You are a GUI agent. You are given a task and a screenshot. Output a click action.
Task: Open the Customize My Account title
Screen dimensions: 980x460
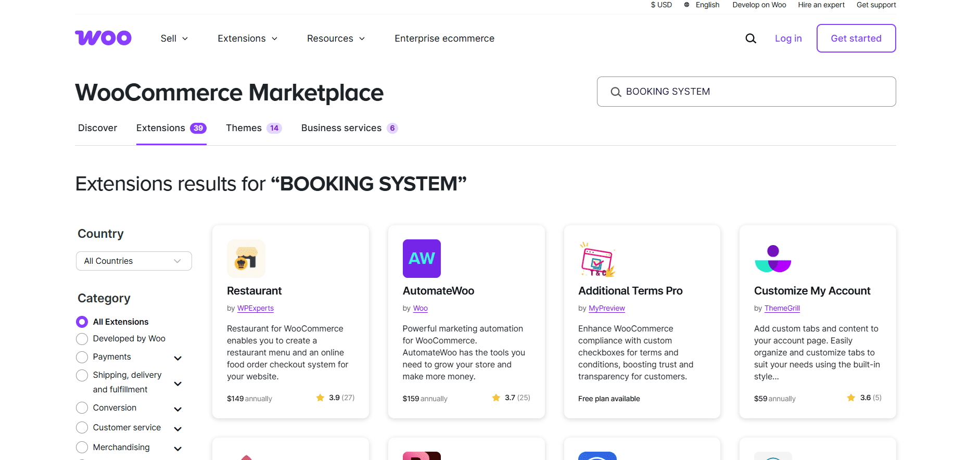pos(812,291)
